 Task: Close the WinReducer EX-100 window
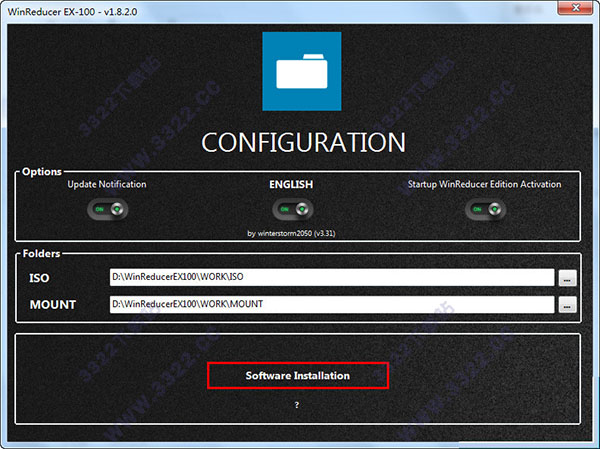(575, 8)
